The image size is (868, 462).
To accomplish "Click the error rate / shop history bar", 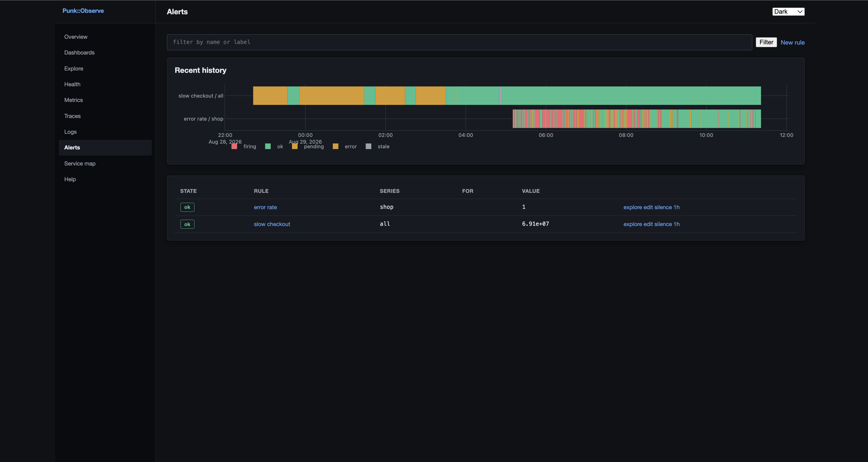I will point(637,119).
